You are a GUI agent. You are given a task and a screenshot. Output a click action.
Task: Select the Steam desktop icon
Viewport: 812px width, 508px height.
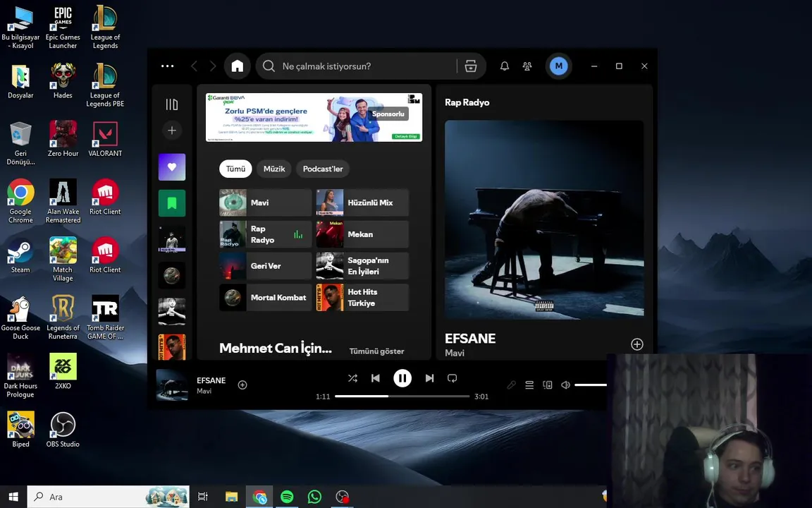coord(20,255)
